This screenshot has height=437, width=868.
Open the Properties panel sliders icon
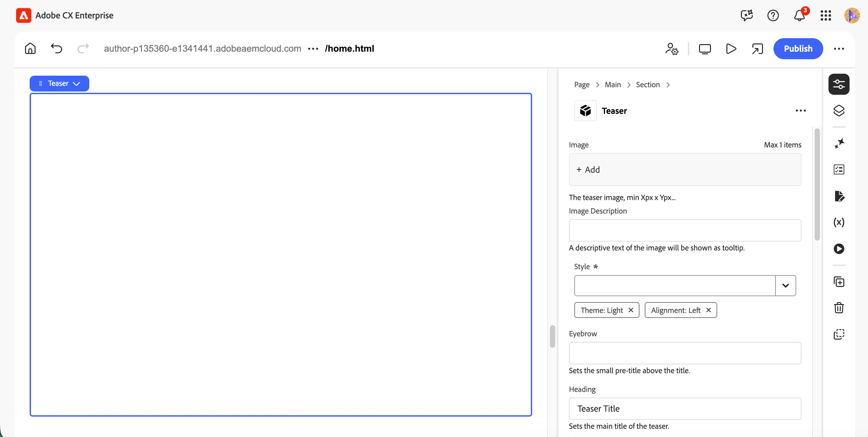point(839,84)
